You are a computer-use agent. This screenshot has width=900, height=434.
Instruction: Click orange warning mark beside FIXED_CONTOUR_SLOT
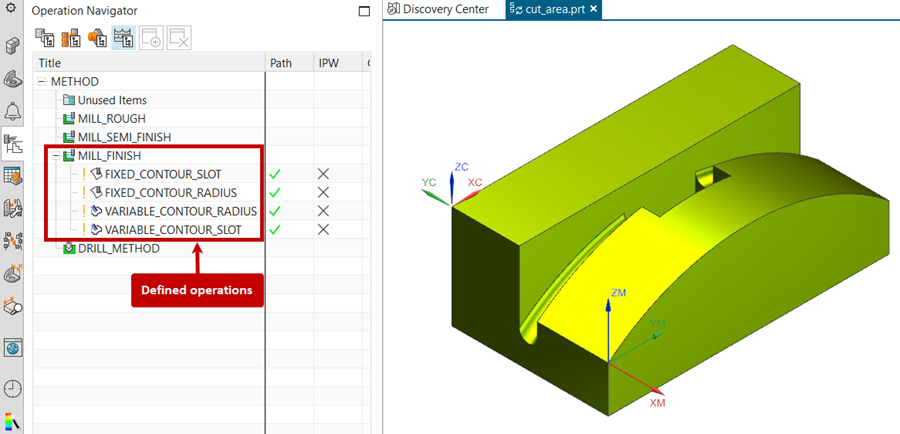[x=84, y=174]
